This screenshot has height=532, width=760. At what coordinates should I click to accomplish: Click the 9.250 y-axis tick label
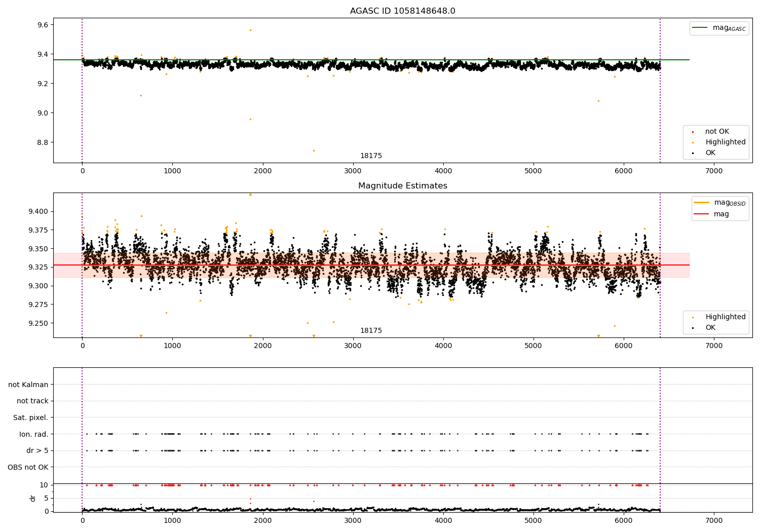[x=37, y=323]
